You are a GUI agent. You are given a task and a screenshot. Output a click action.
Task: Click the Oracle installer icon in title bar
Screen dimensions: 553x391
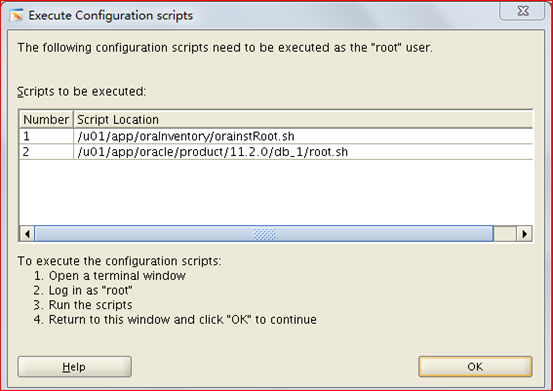tap(16, 16)
